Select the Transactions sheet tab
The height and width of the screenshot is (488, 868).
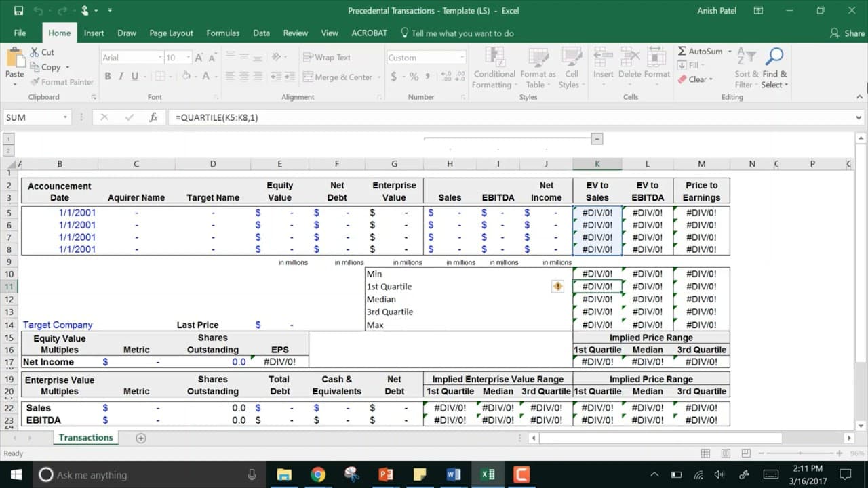(x=85, y=438)
